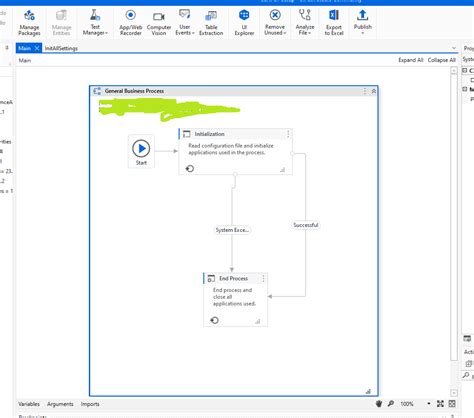Image resolution: width=474 pixels, height=418 pixels.
Task: Click the fit to screen icon
Action: pyautogui.click(x=440, y=404)
